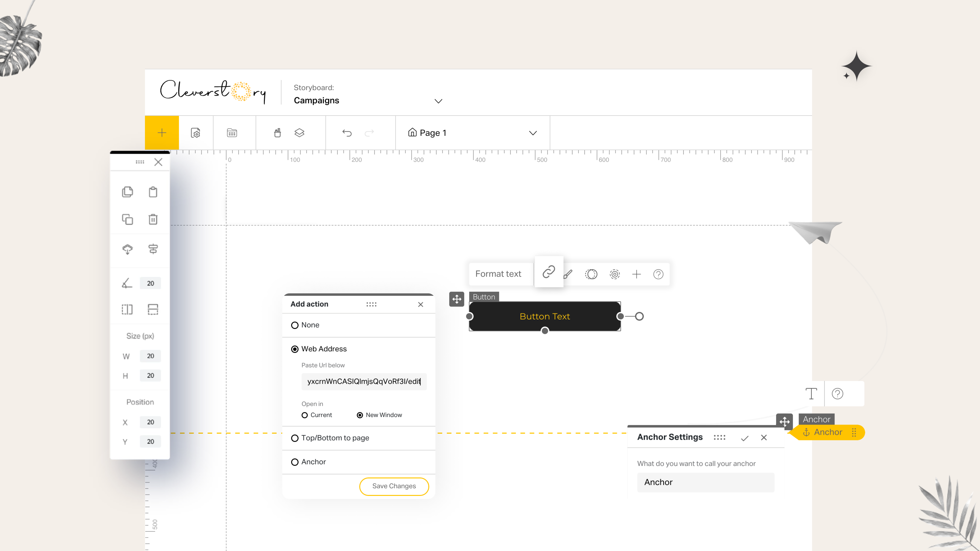Select Top/Bottom to page radio
This screenshot has width=980, height=551.
[295, 438]
